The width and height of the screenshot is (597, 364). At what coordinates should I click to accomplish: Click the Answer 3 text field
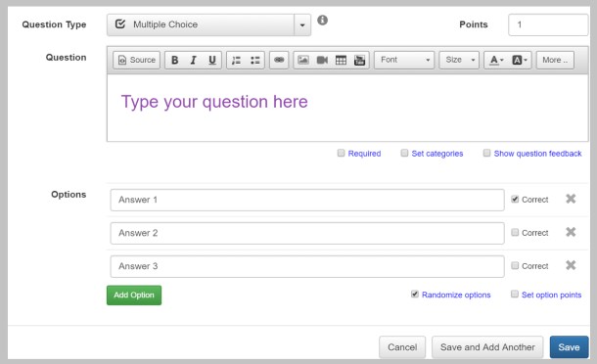(x=307, y=266)
